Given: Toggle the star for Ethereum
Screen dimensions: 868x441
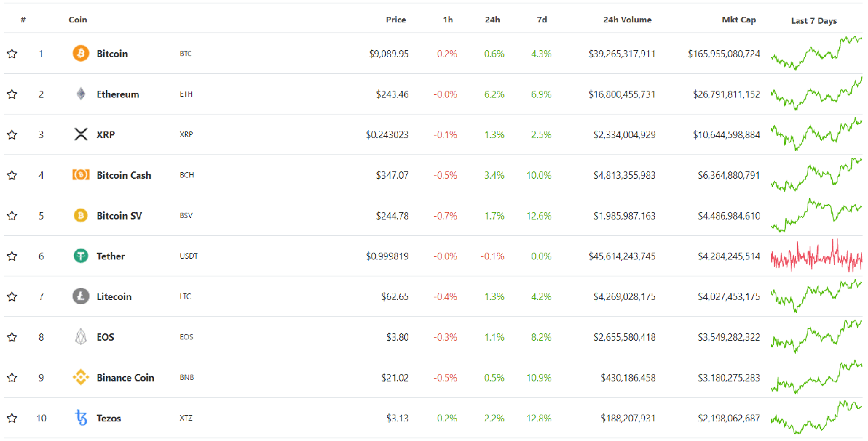Looking at the screenshot, I should point(12,94).
